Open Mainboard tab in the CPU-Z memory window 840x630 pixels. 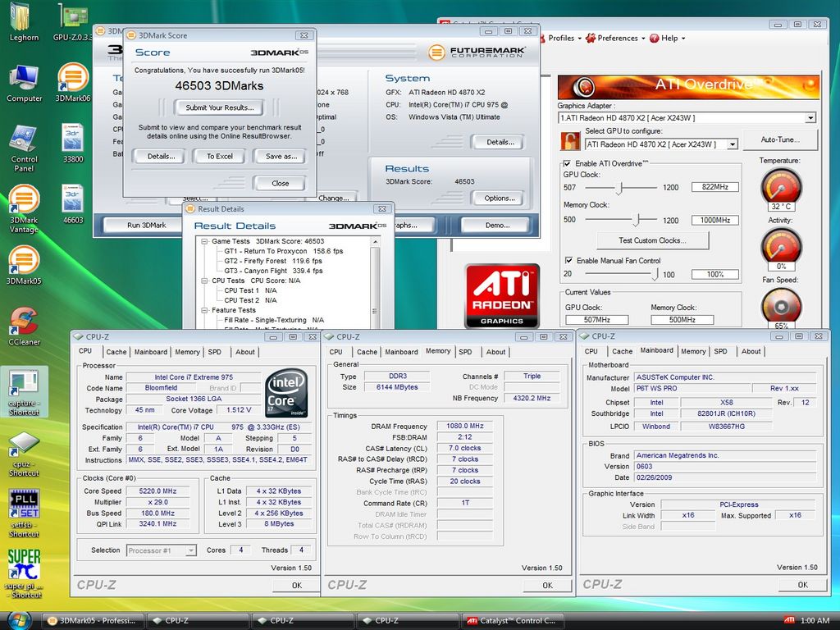pos(401,352)
